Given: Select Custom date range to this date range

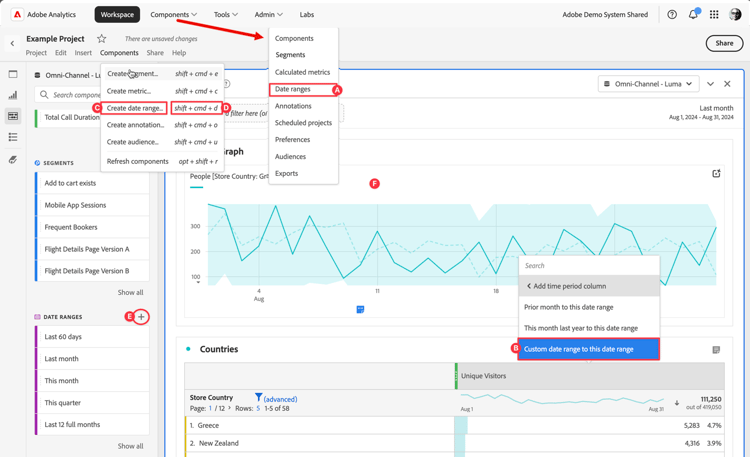Looking at the screenshot, I should (x=589, y=349).
